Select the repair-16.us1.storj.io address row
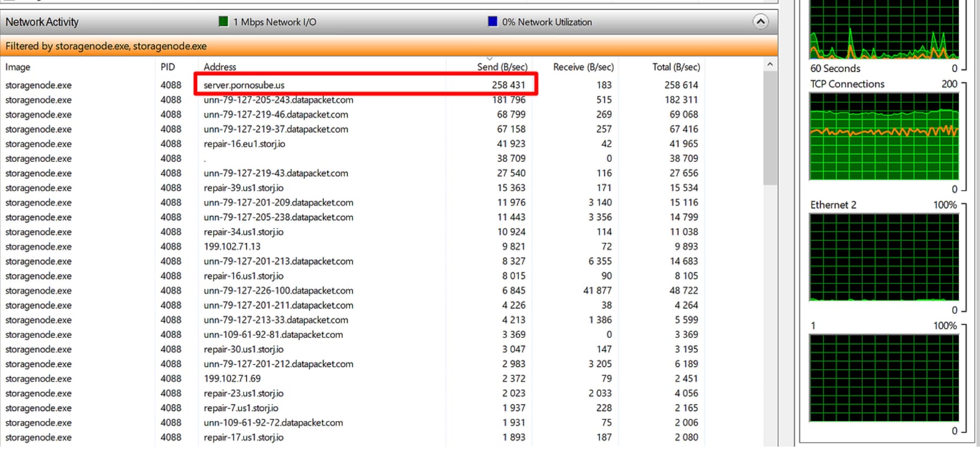The width and height of the screenshot is (980, 451). point(353,276)
